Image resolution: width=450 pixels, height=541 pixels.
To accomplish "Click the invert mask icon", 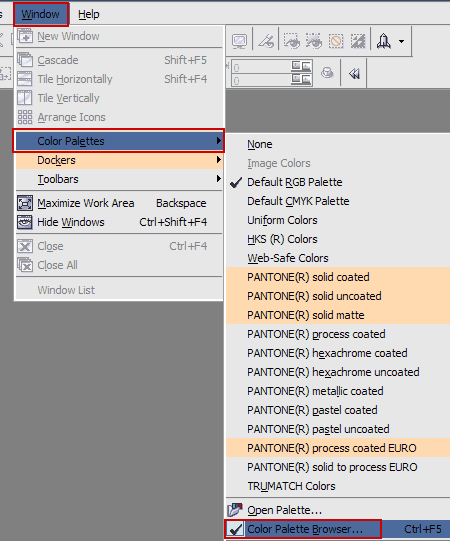I will tap(358, 41).
